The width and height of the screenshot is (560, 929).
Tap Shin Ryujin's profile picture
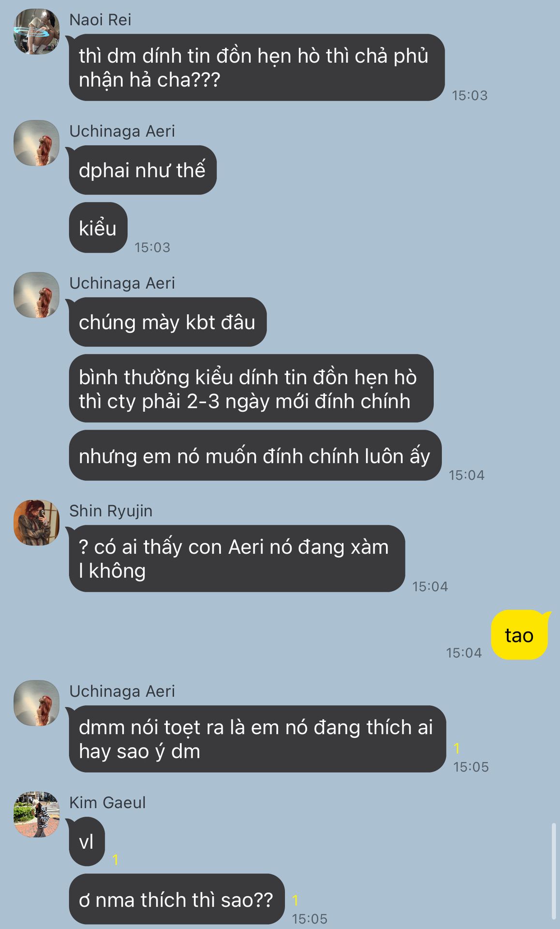coord(36,523)
